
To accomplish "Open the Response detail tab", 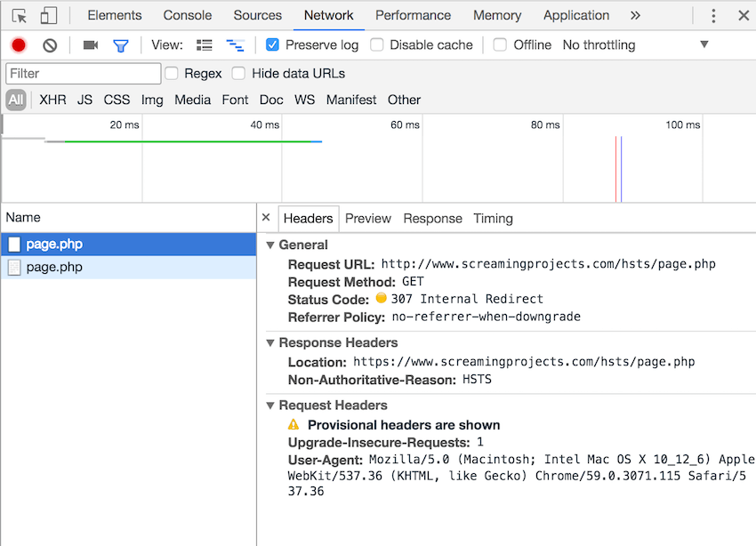I will [x=432, y=218].
